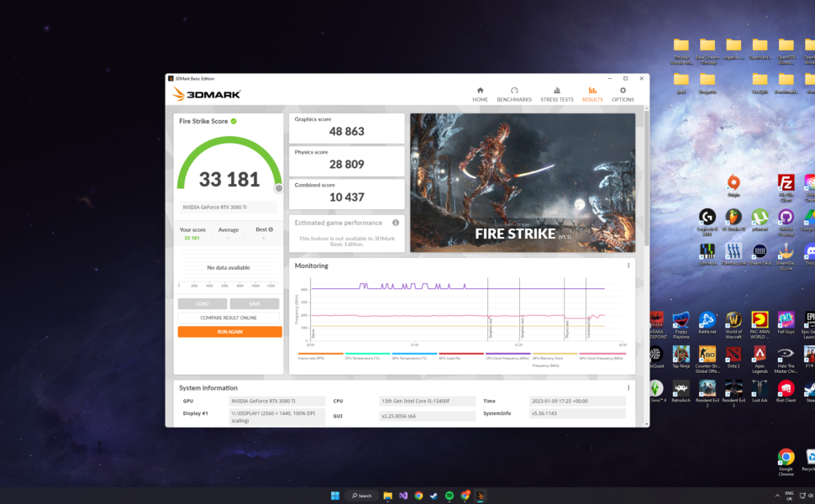Open File Explorer from the taskbar

(x=387, y=496)
